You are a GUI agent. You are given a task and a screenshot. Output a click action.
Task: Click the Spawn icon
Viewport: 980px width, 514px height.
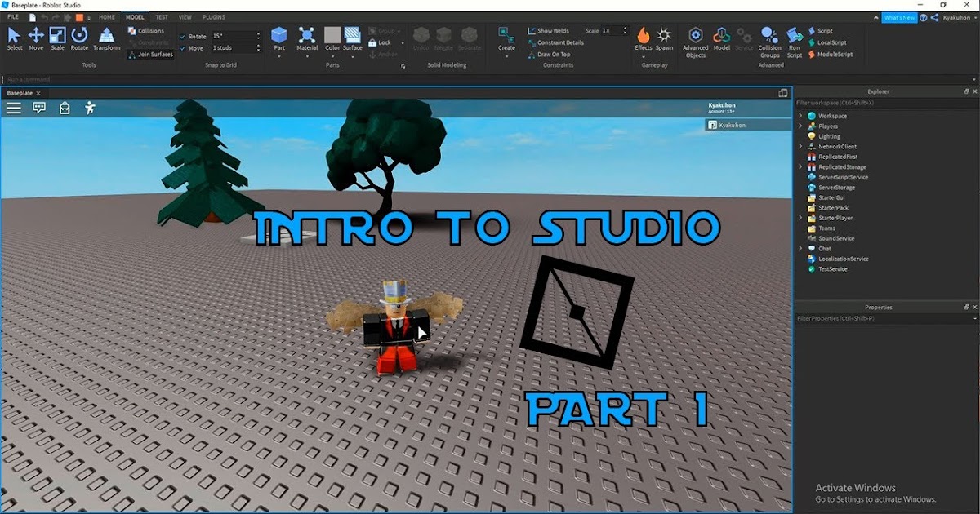coord(665,34)
